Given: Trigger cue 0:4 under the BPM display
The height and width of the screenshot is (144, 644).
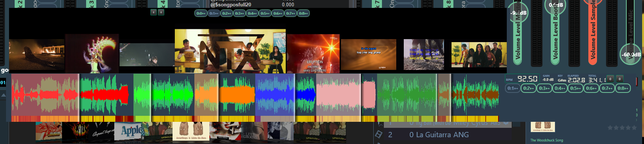Looking at the screenshot, I should click(560, 88).
